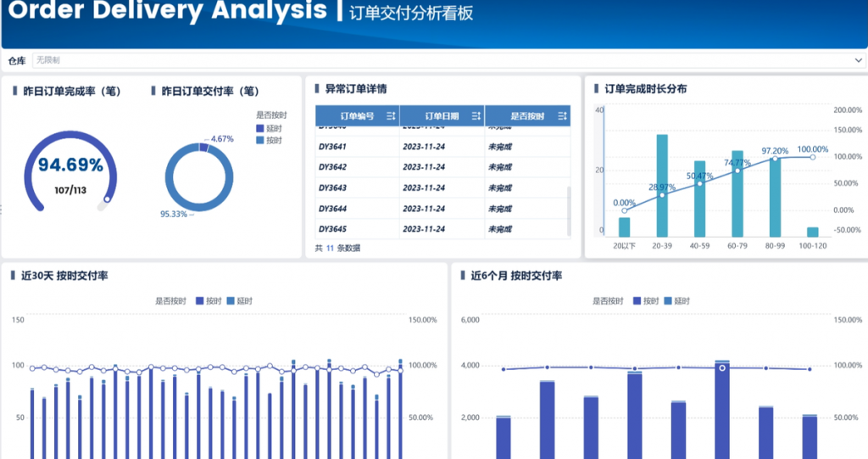Click the 订单编号 column header
This screenshot has height=459, width=868.
[x=357, y=116]
